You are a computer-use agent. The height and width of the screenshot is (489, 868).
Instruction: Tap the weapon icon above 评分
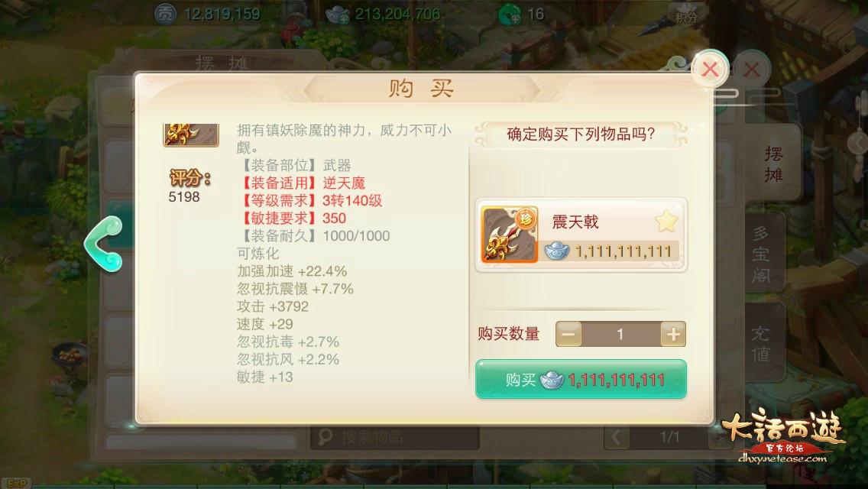(x=191, y=135)
